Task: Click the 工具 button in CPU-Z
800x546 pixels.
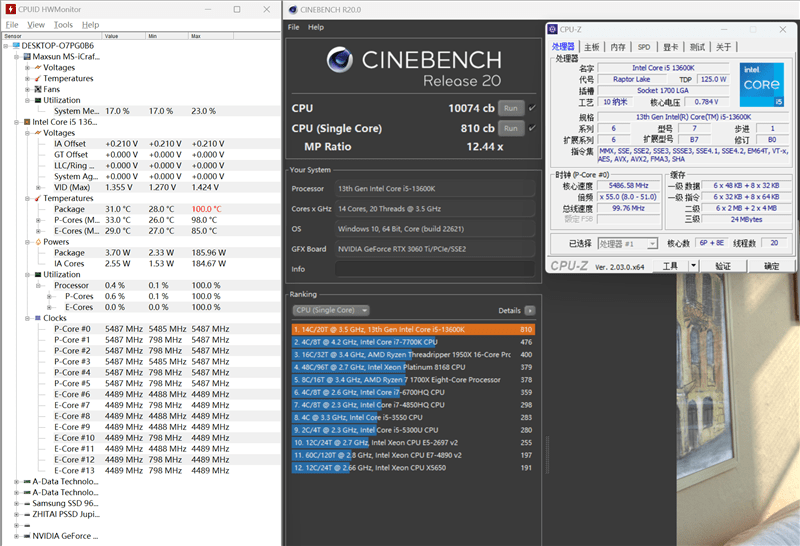Action: point(670,266)
